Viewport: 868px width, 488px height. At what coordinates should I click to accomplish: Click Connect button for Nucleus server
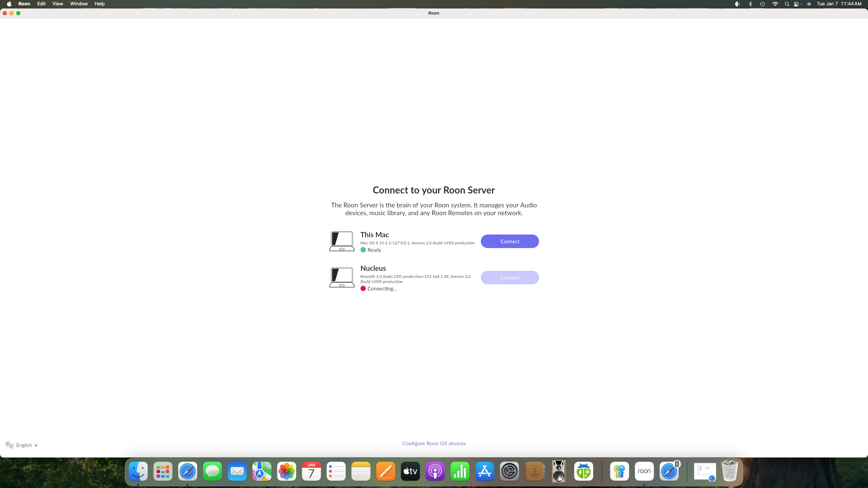[x=510, y=278]
